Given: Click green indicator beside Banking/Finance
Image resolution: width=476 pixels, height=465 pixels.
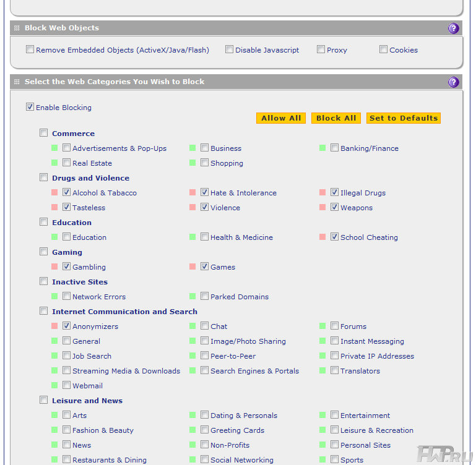Looking at the screenshot, I should click(x=322, y=148).
